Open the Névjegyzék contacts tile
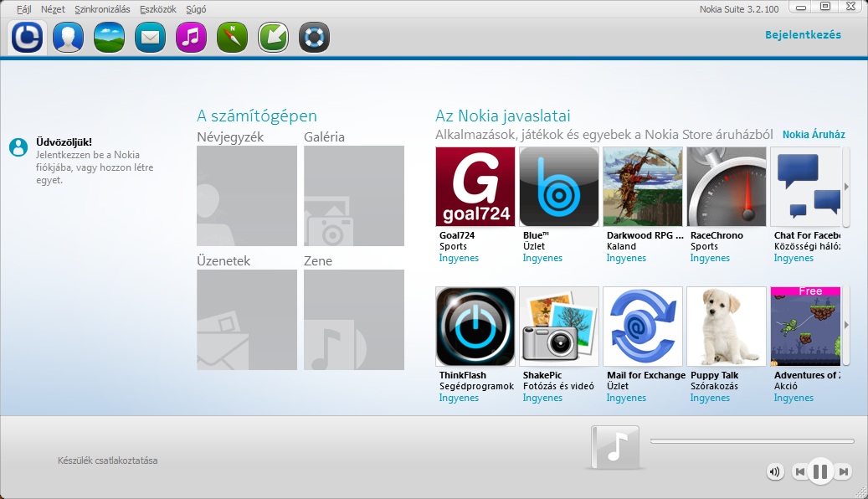 point(247,196)
